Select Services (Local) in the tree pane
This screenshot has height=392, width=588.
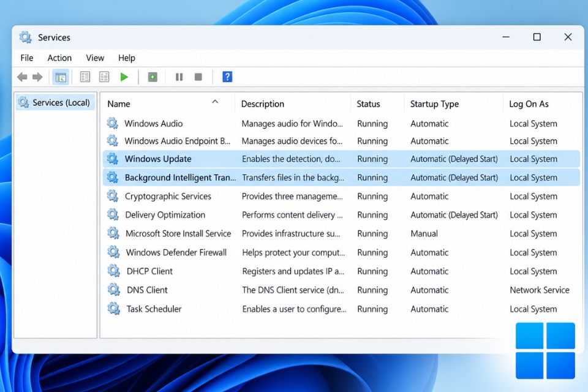coord(55,102)
